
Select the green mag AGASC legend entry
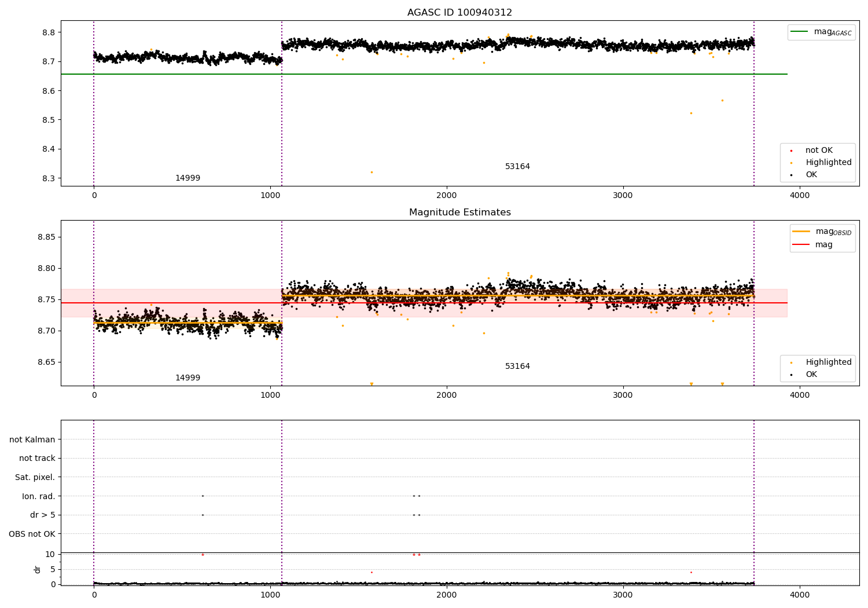pyautogui.click(x=821, y=32)
